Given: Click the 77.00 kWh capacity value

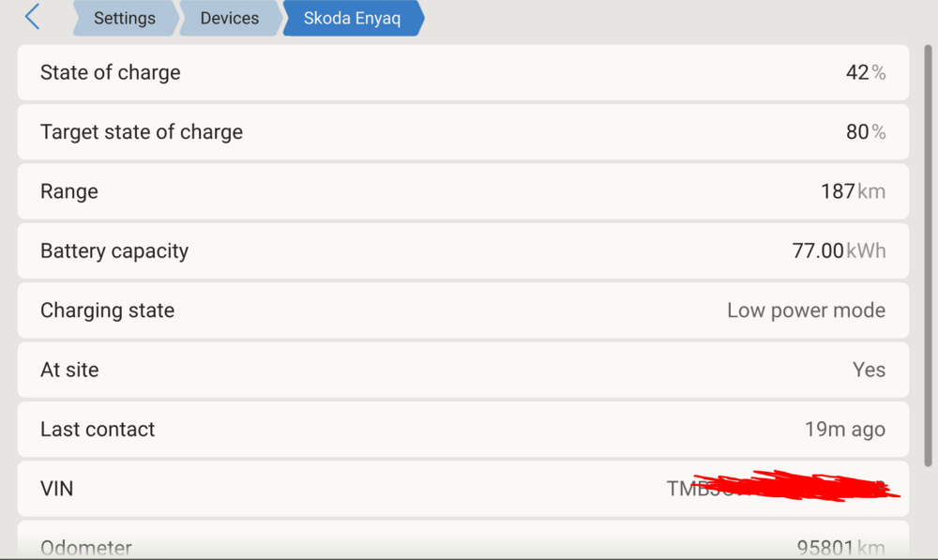Looking at the screenshot, I should [x=839, y=250].
